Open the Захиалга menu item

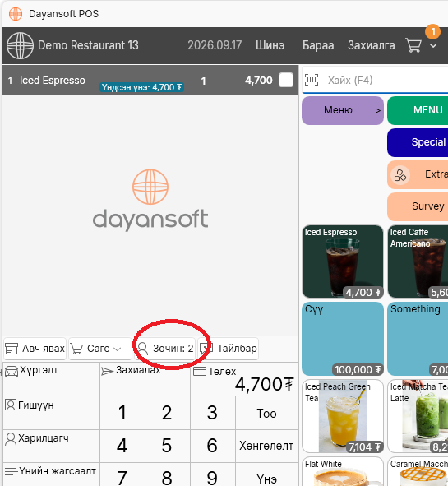pyautogui.click(x=372, y=45)
